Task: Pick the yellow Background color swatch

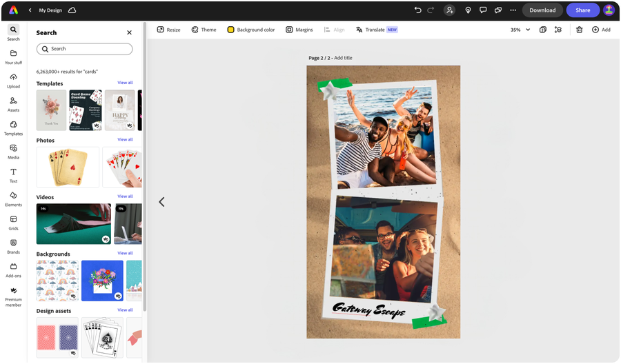Action: point(230,30)
